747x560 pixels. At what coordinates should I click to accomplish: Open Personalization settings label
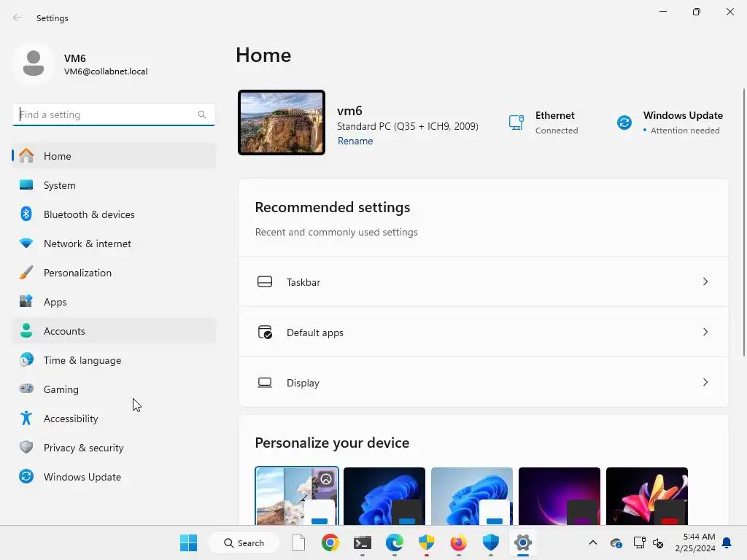coord(77,273)
